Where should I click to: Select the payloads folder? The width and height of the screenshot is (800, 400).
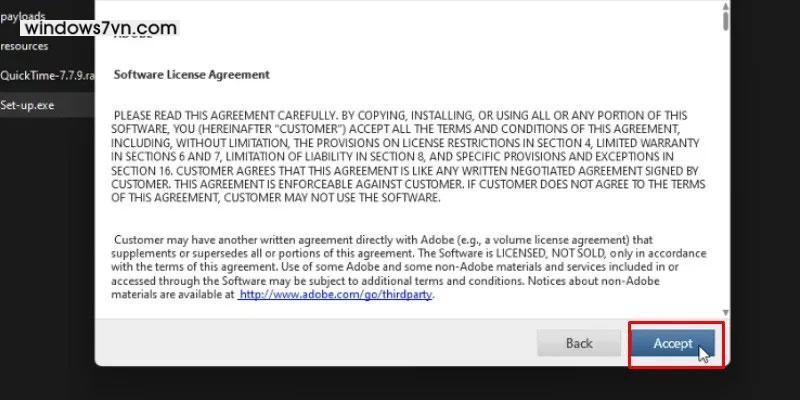(23, 16)
